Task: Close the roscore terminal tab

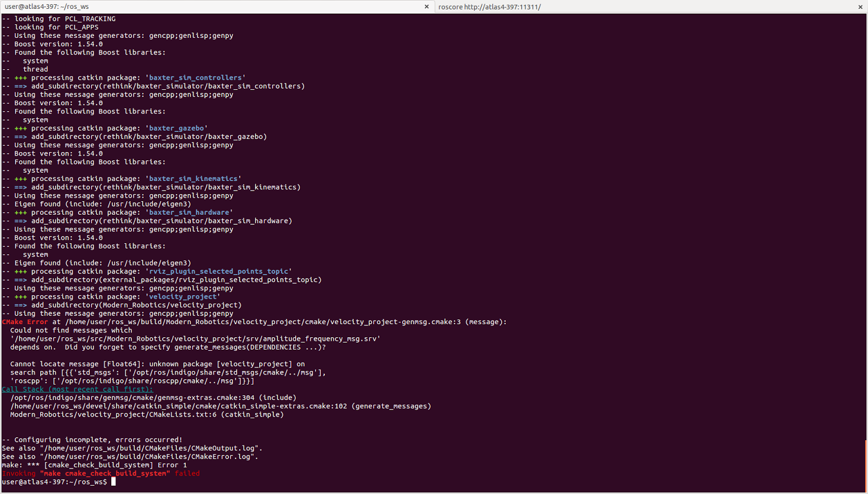Action: tap(860, 7)
